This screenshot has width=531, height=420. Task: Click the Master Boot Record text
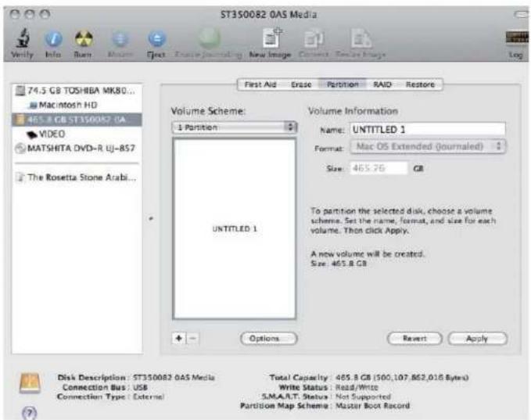372,405
